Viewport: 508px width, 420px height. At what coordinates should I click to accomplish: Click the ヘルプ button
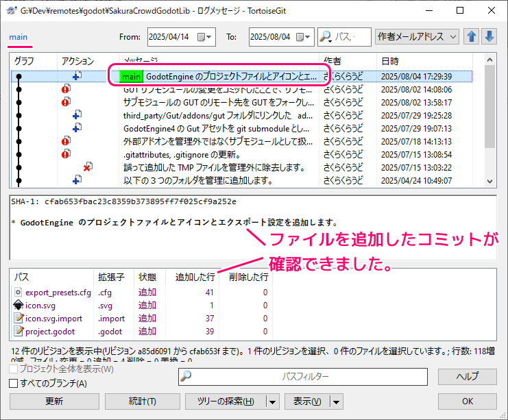(468, 377)
